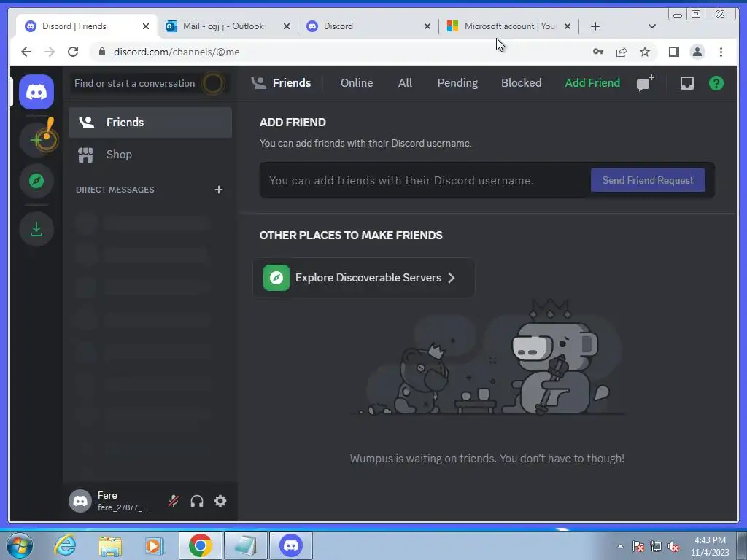This screenshot has height=560, width=747.
Task: Open Windows Explorer folder in taskbar
Action: tap(110, 545)
